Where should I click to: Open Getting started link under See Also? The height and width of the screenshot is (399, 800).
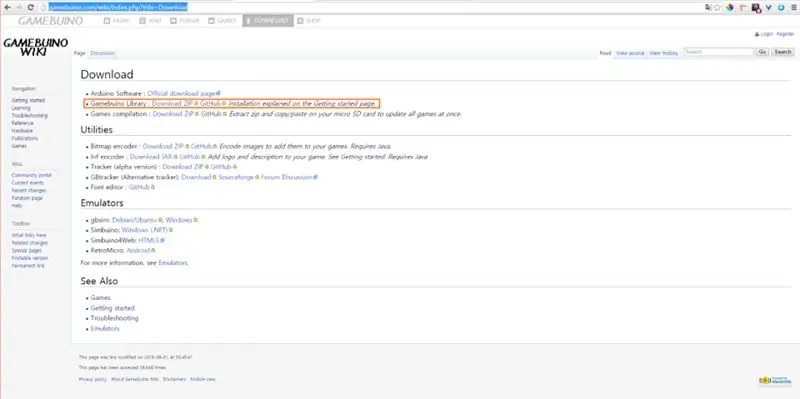[x=112, y=308]
